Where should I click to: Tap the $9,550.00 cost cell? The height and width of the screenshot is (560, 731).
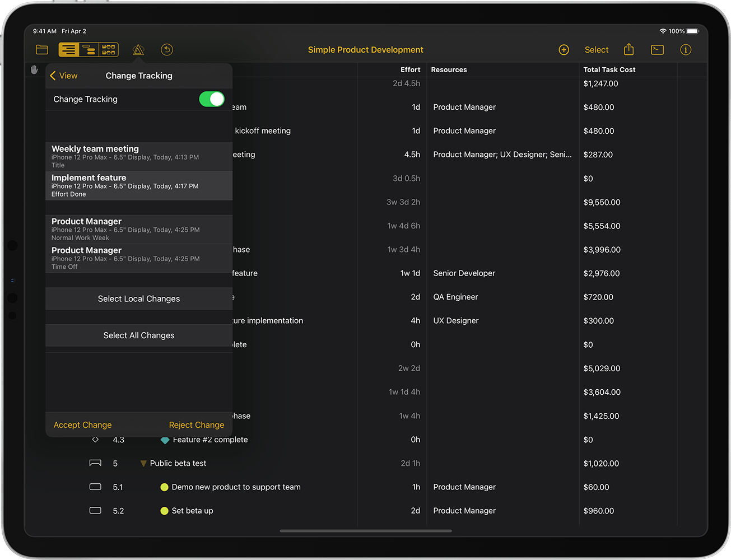[x=602, y=202]
